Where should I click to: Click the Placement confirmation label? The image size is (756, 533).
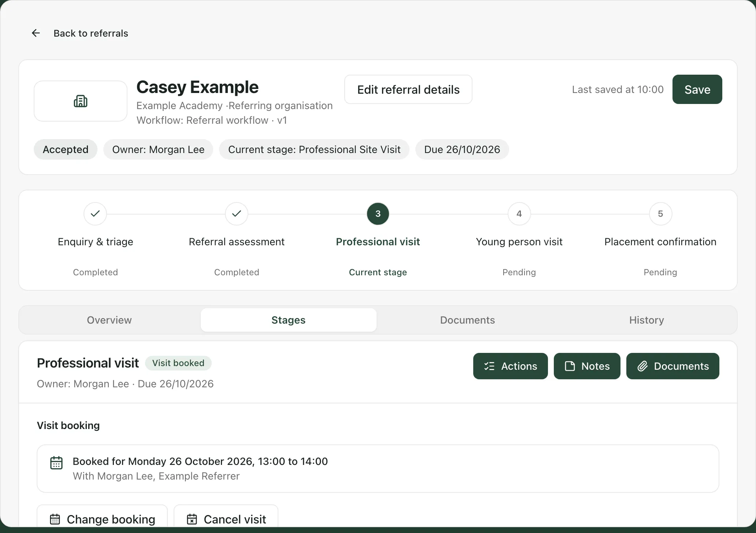click(x=660, y=242)
